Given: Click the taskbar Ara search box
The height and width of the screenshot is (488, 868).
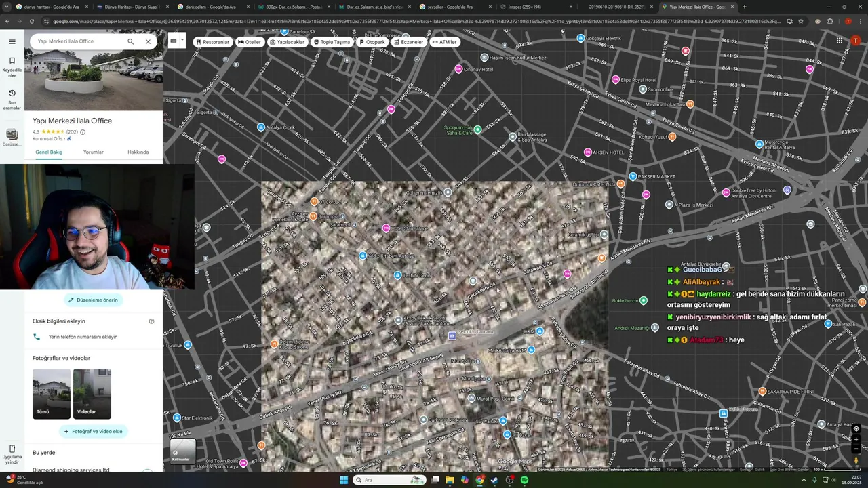Looking at the screenshot, I should pos(390,480).
